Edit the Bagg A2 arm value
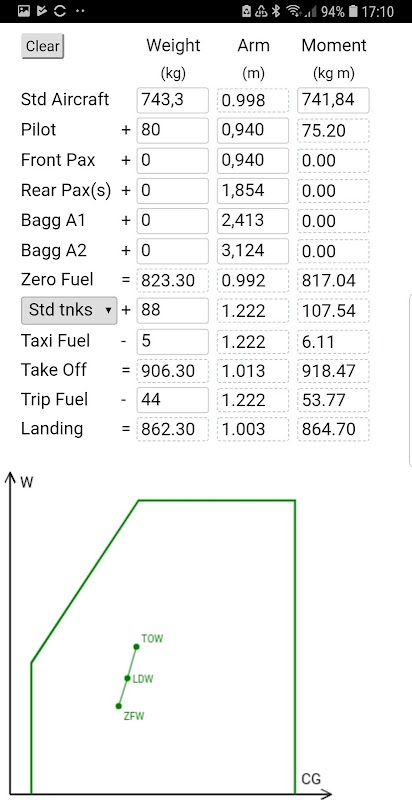 pos(253,251)
